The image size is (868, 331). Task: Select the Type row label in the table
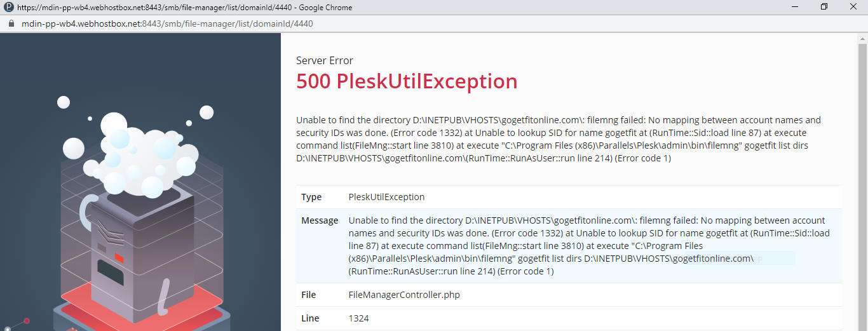pyautogui.click(x=311, y=197)
